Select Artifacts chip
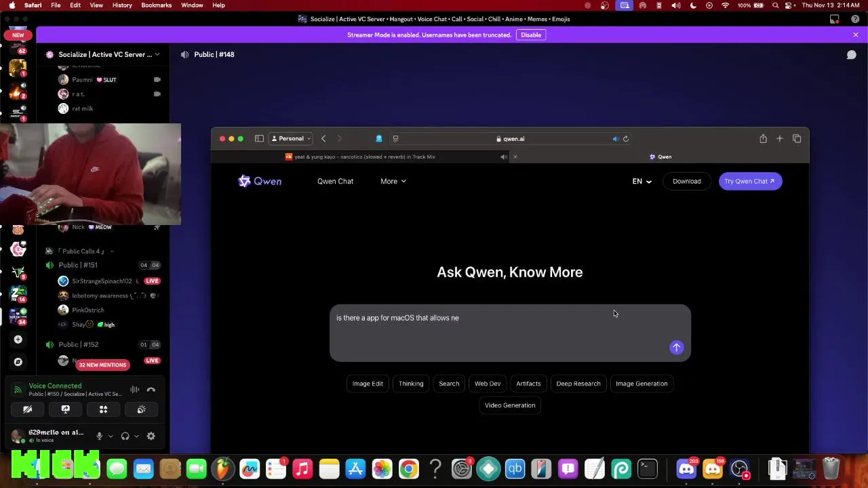The height and width of the screenshot is (488, 868). pyautogui.click(x=528, y=384)
